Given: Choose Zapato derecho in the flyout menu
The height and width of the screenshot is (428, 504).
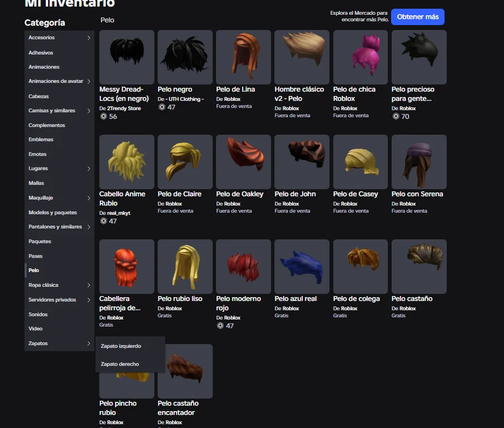Looking at the screenshot, I should click(x=120, y=364).
